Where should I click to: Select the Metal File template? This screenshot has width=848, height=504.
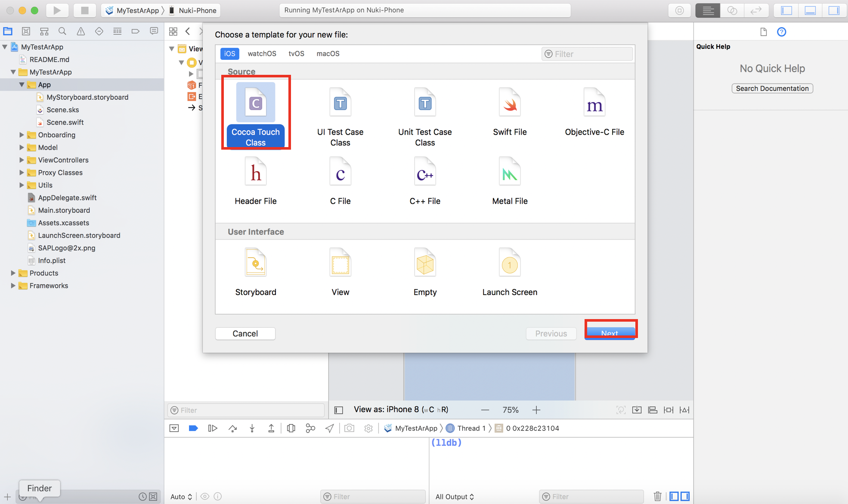[x=510, y=173]
